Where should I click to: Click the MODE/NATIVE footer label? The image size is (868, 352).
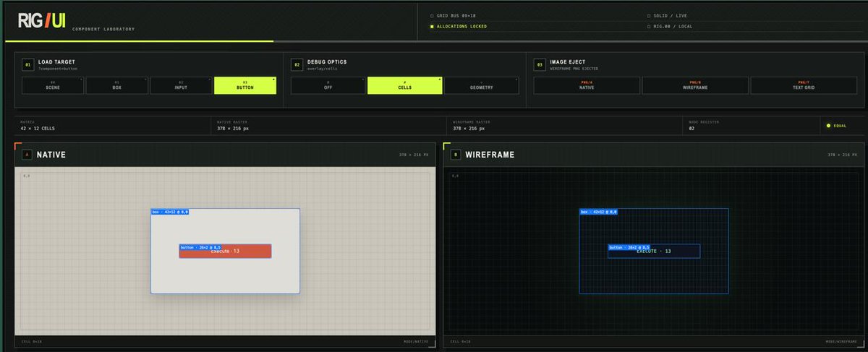[x=416, y=341]
